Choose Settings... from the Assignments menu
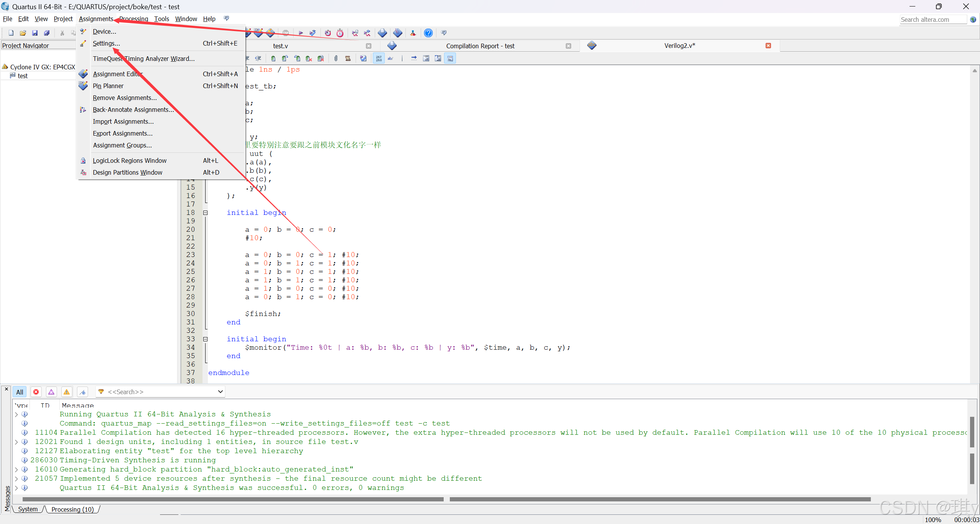 pyautogui.click(x=106, y=43)
